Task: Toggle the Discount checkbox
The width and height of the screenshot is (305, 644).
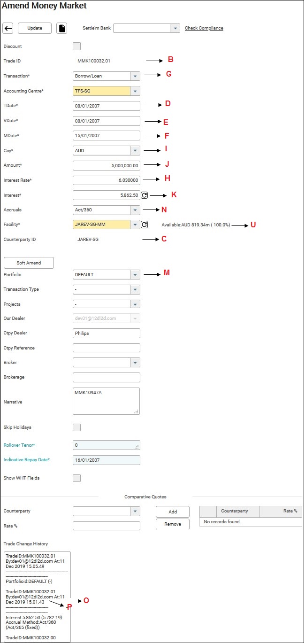Action: pos(77,47)
